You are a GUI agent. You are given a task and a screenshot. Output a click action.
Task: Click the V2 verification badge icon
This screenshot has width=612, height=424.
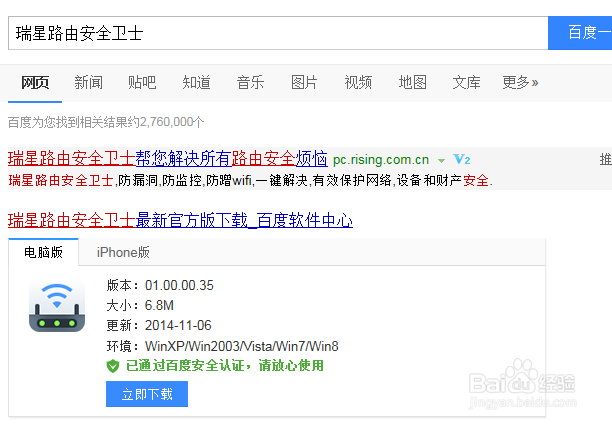tap(461, 159)
